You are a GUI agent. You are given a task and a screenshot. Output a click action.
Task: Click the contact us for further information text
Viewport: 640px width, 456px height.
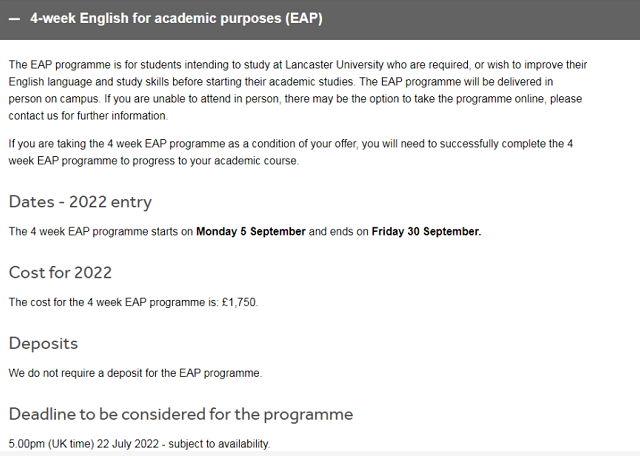87,116
